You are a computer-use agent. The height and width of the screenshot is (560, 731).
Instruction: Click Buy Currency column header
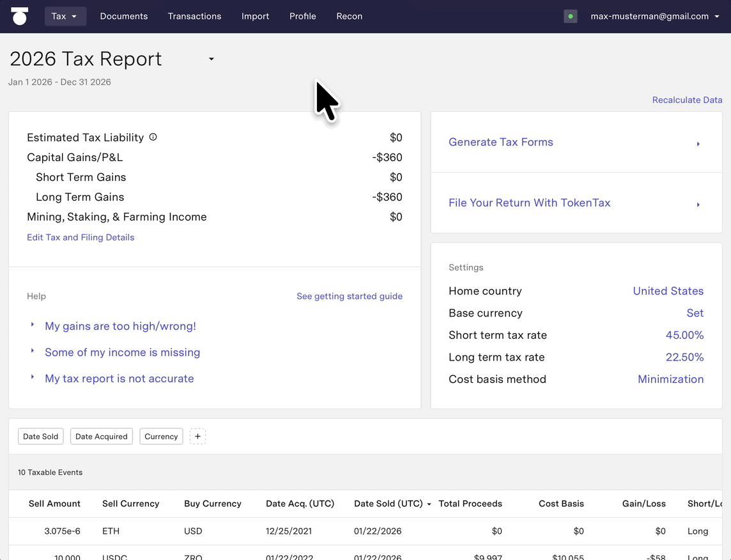[x=213, y=504]
